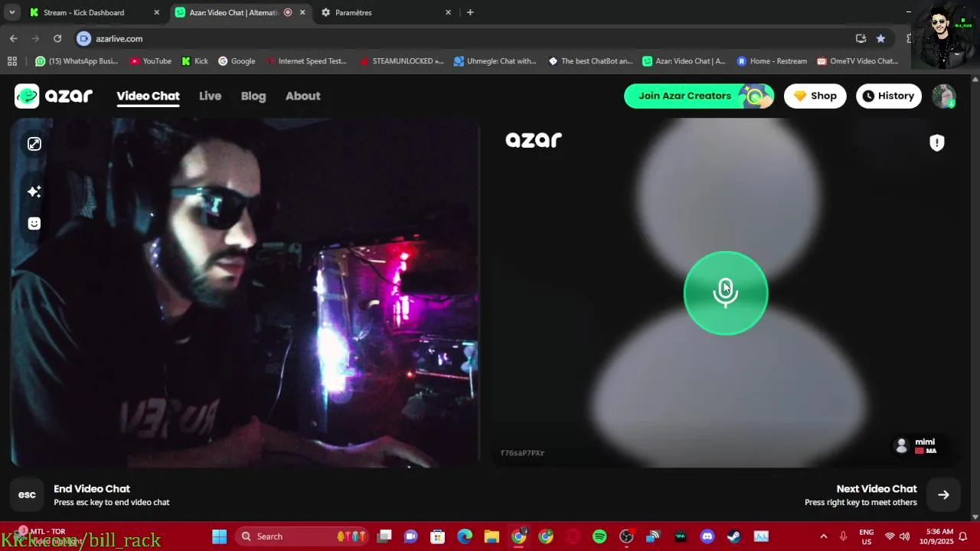Open the sparkle effects icon
Screen dimensions: 980x551
coord(34,191)
